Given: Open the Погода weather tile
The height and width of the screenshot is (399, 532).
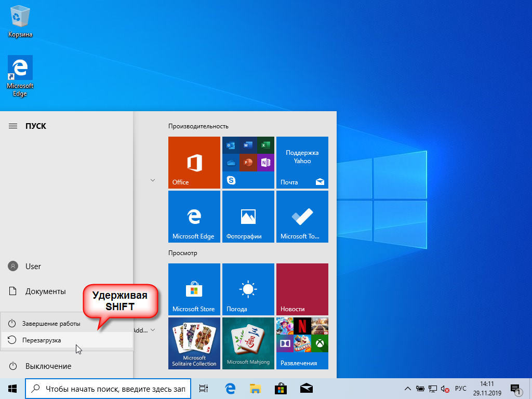Looking at the screenshot, I should (x=248, y=289).
